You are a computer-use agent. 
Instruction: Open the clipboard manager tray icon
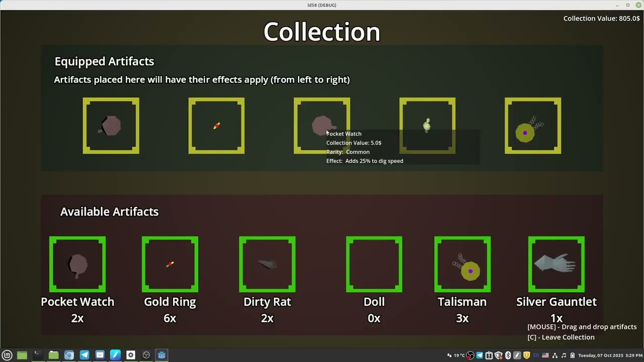click(x=489, y=355)
